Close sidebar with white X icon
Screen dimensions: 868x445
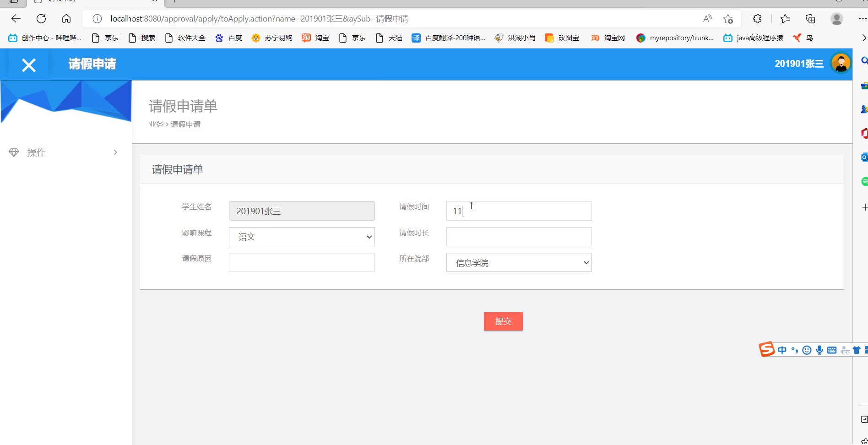click(x=29, y=65)
